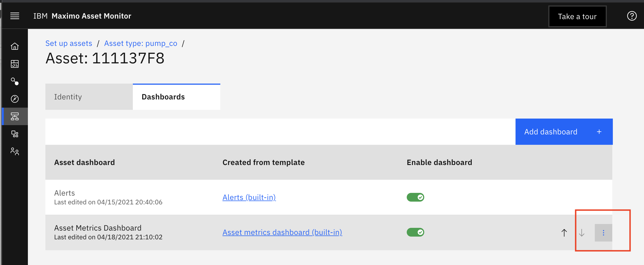
Task: Move Asset Metrics Dashboard down with the arrow
Action: coord(582,233)
